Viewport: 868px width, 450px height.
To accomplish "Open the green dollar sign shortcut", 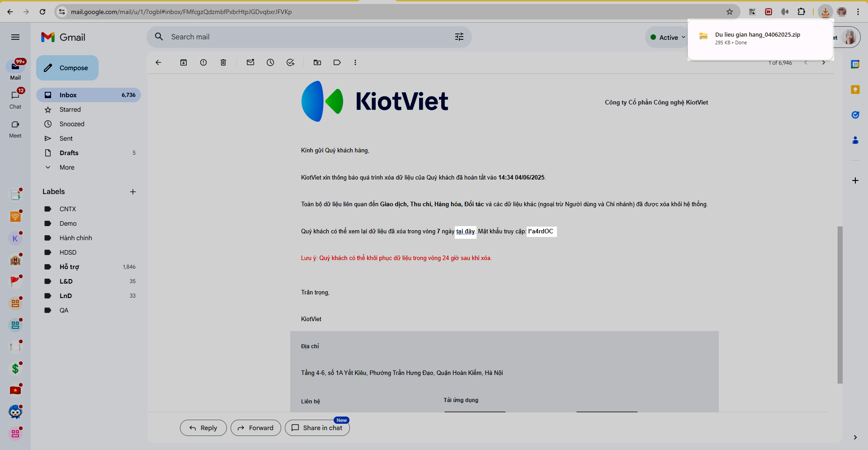I will (x=15, y=369).
